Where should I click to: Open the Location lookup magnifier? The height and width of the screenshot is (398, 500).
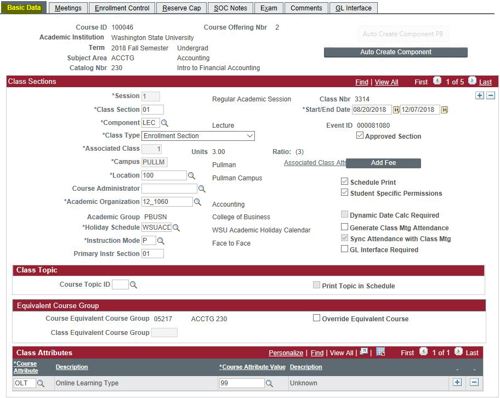[191, 176]
